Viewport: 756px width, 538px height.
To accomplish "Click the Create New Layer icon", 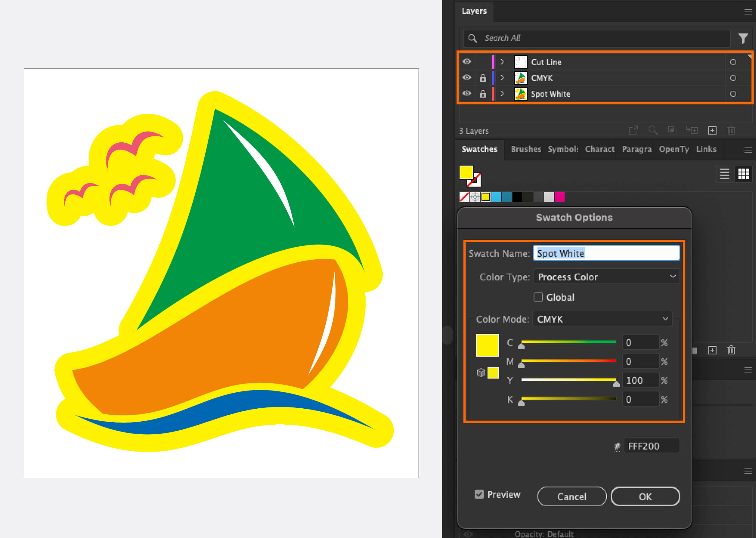I will click(x=712, y=131).
